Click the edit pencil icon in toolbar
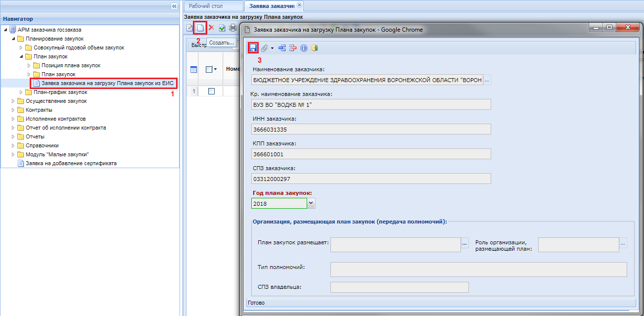 click(x=189, y=28)
